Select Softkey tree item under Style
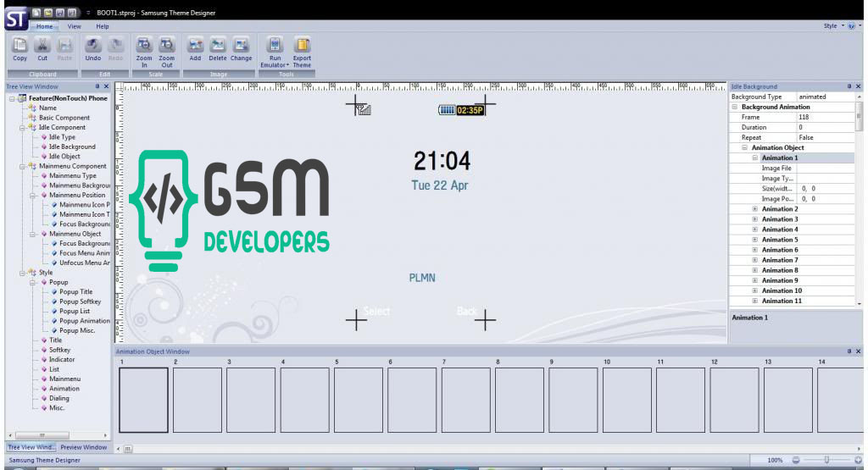The image size is (868, 470). (60, 350)
